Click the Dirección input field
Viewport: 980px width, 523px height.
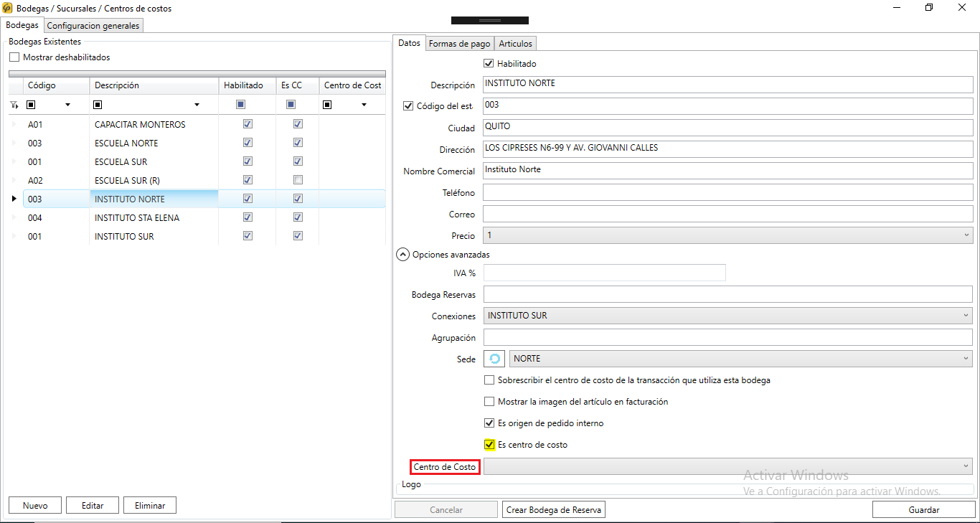[x=727, y=149]
